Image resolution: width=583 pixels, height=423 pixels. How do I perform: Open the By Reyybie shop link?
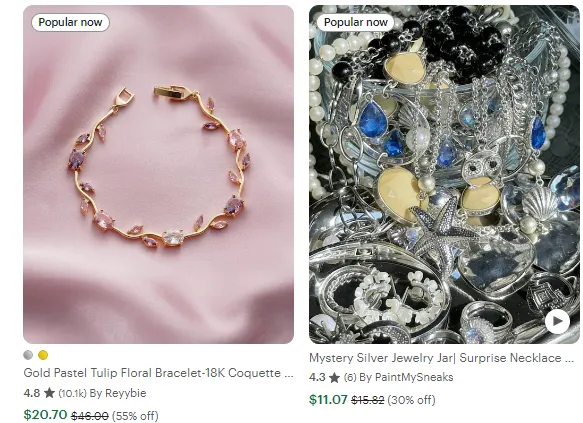pos(118,393)
